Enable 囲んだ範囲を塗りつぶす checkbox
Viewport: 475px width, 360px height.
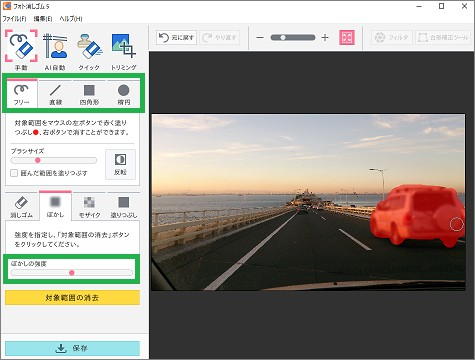[14, 173]
